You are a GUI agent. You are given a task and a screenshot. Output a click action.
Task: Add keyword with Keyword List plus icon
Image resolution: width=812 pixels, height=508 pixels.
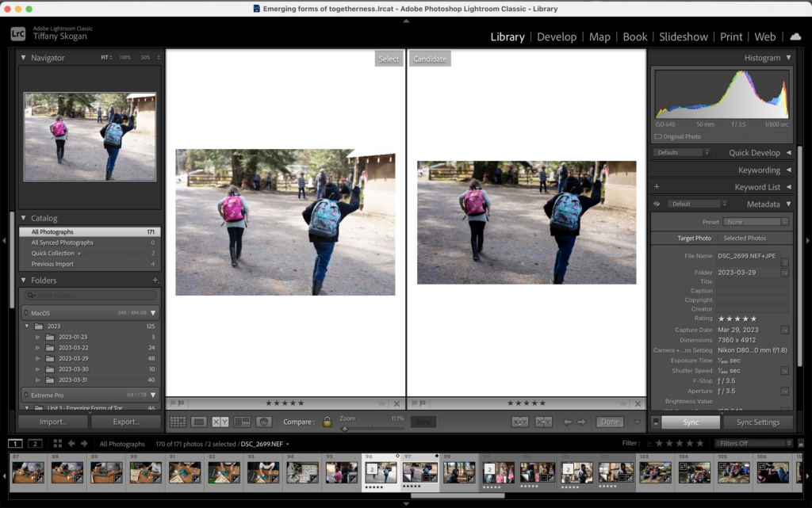[x=657, y=187]
